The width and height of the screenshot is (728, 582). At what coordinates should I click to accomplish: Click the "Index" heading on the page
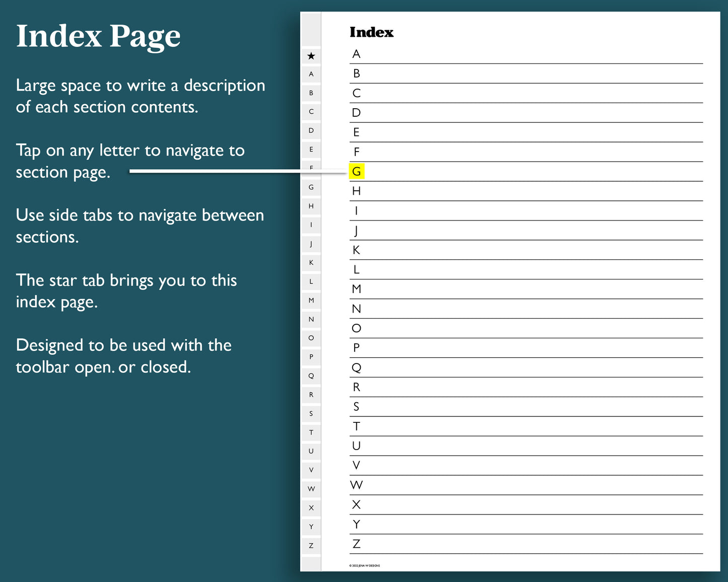pyautogui.click(x=371, y=32)
